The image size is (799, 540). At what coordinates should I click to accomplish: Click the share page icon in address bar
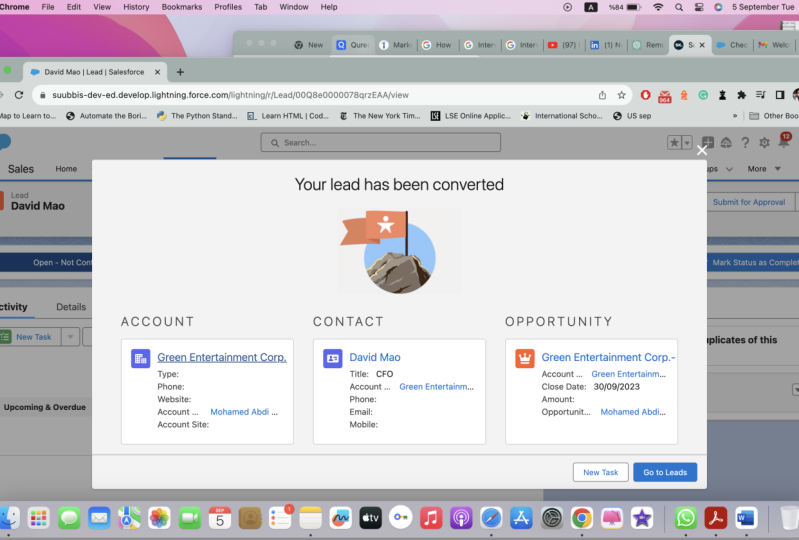tap(602, 95)
